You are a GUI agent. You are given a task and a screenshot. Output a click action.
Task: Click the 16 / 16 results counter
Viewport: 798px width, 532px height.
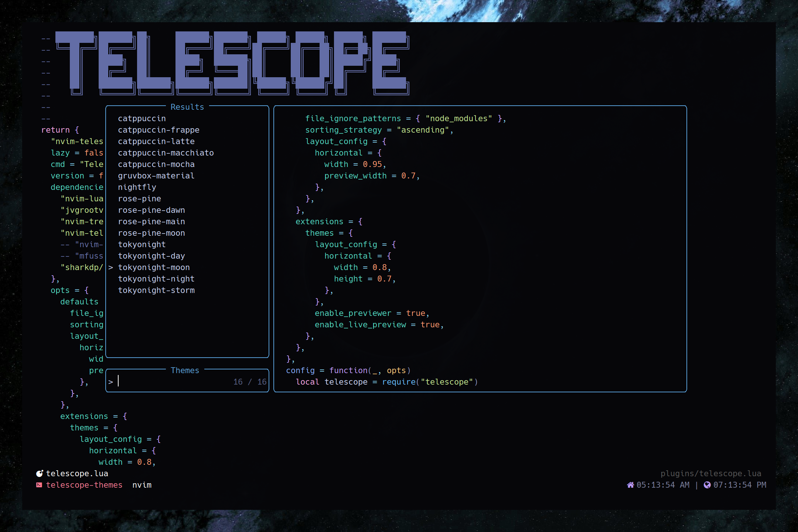click(x=250, y=382)
